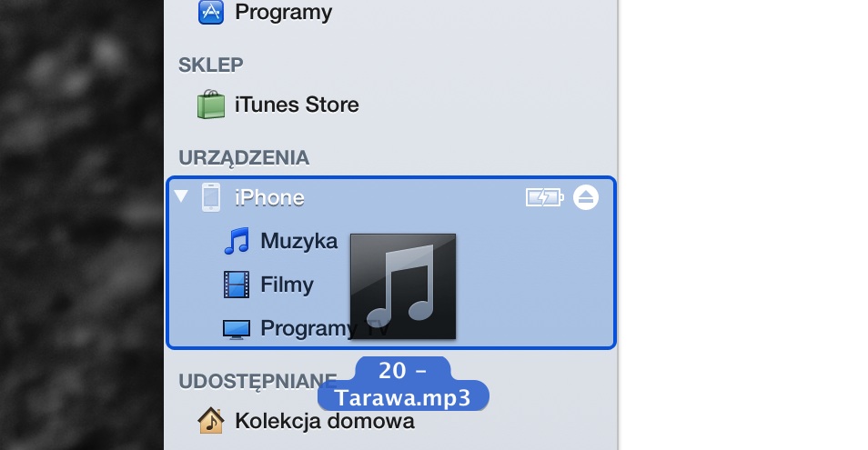Select the iPhone device label
Image resolution: width=868 pixels, height=450 pixels.
tap(269, 197)
